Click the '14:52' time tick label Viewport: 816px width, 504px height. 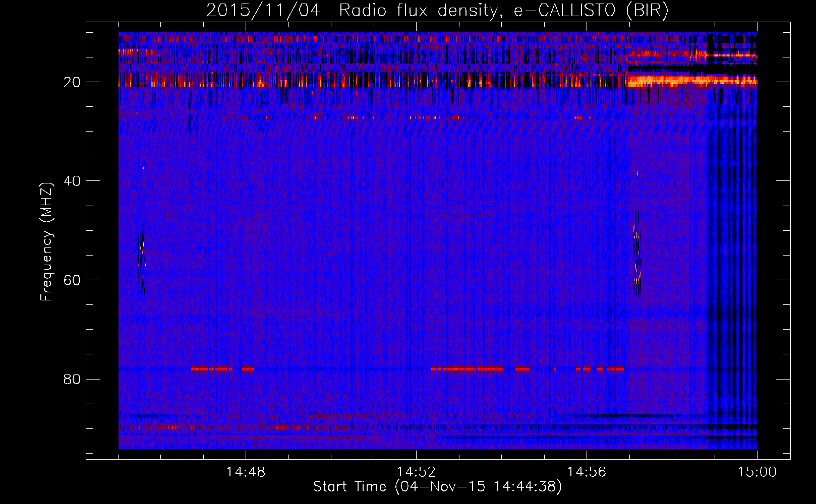417,472
